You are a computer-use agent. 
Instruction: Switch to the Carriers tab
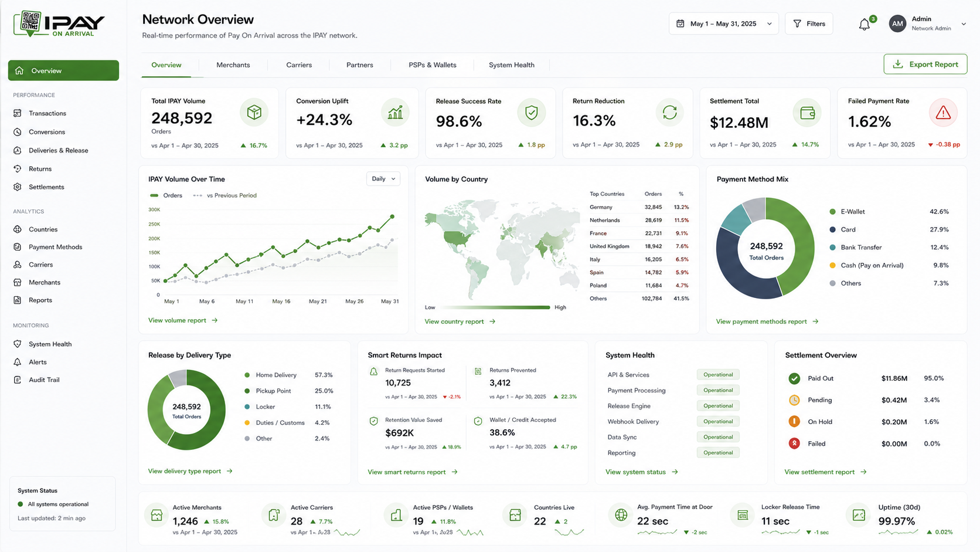tap(299, 65)
